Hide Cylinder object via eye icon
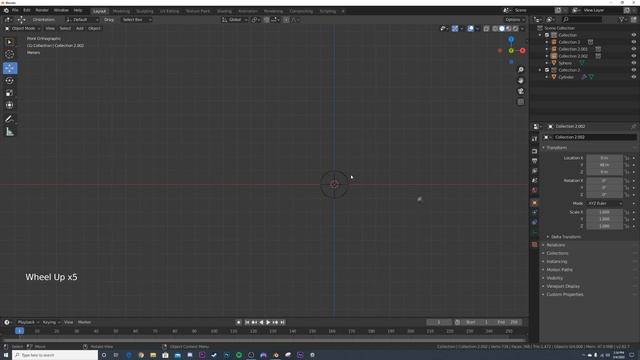 point(633,77)
